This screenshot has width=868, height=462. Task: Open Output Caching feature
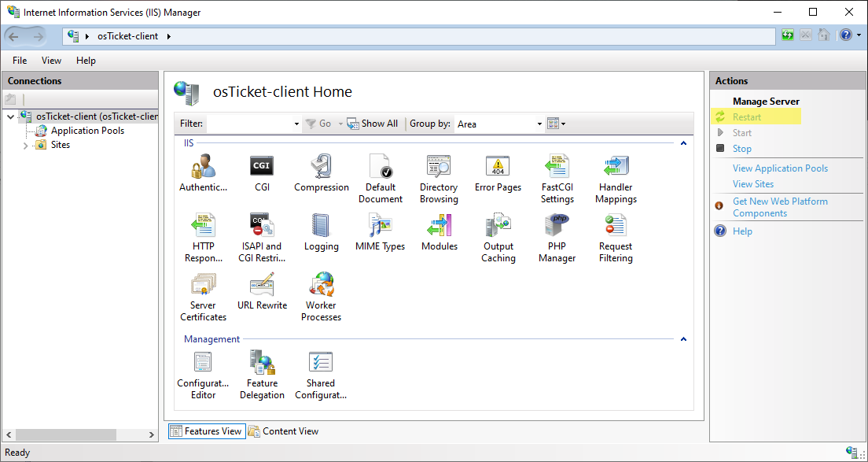pos(498,238)
